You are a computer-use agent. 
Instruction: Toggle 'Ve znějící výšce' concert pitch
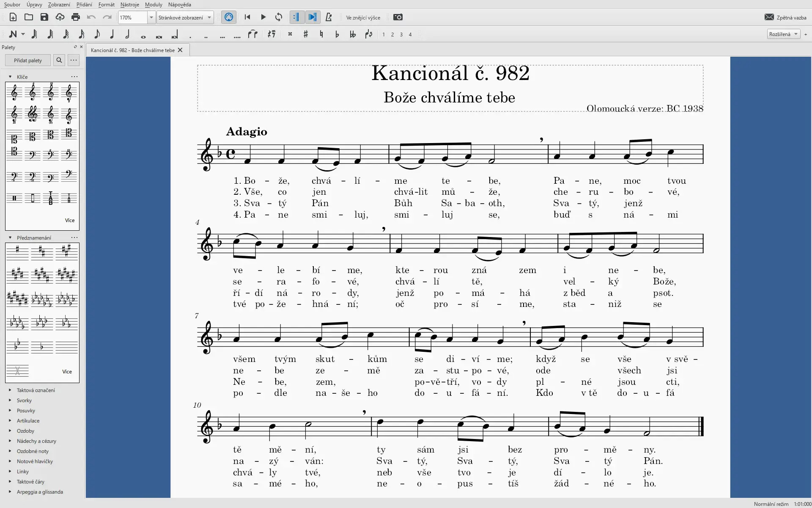point(363,18)
